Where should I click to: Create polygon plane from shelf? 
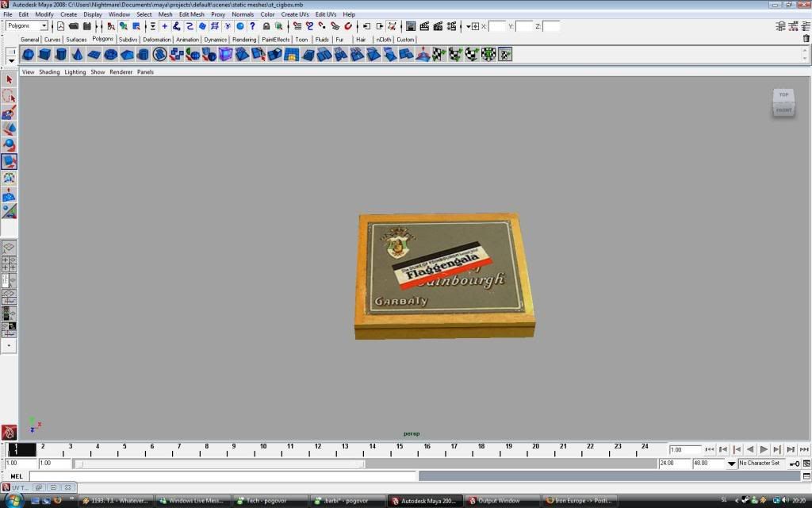(94, 54)
